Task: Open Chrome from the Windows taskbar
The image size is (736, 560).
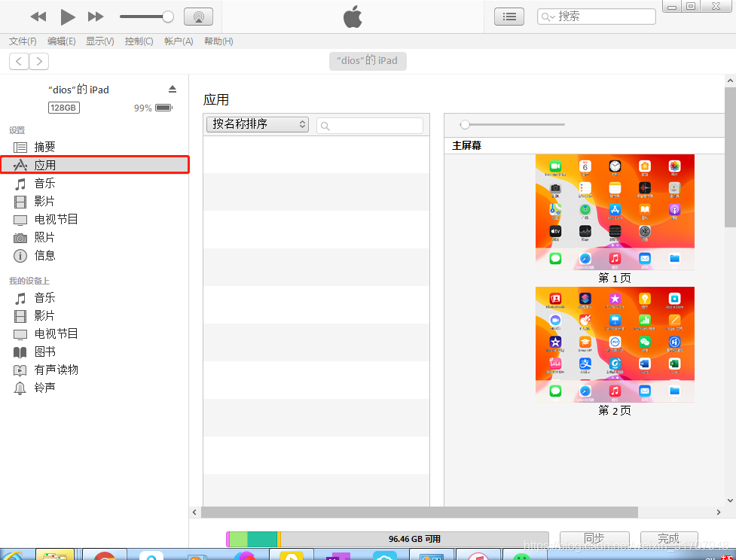Action: (104, 555)
